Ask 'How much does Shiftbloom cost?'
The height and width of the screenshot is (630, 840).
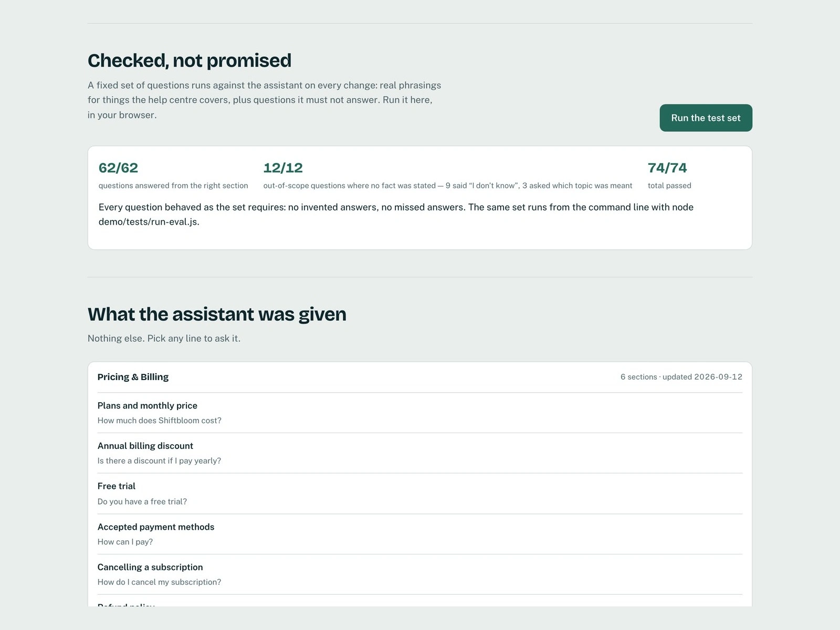160,421
